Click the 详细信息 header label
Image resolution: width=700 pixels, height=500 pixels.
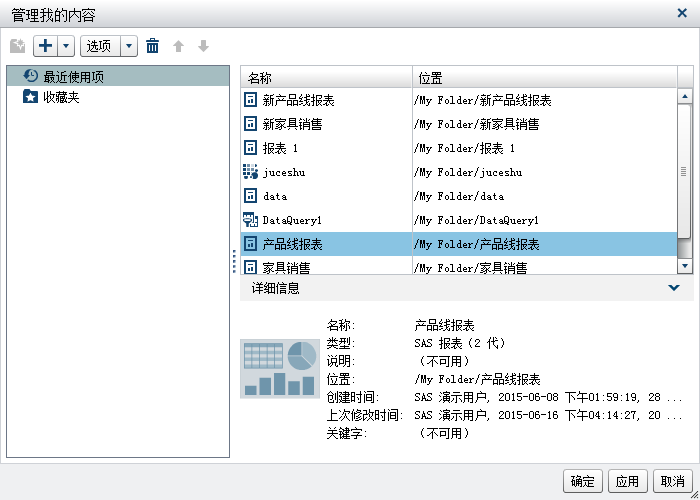point(275,288)
